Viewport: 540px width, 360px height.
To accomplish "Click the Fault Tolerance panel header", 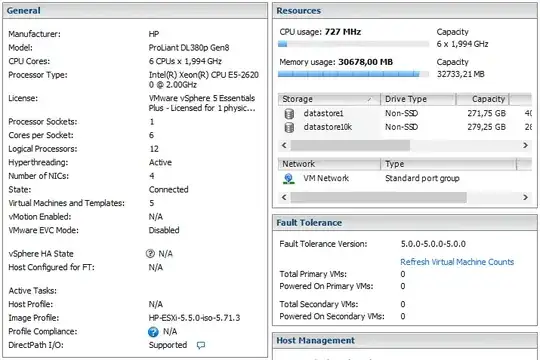I will pos(405,223).
